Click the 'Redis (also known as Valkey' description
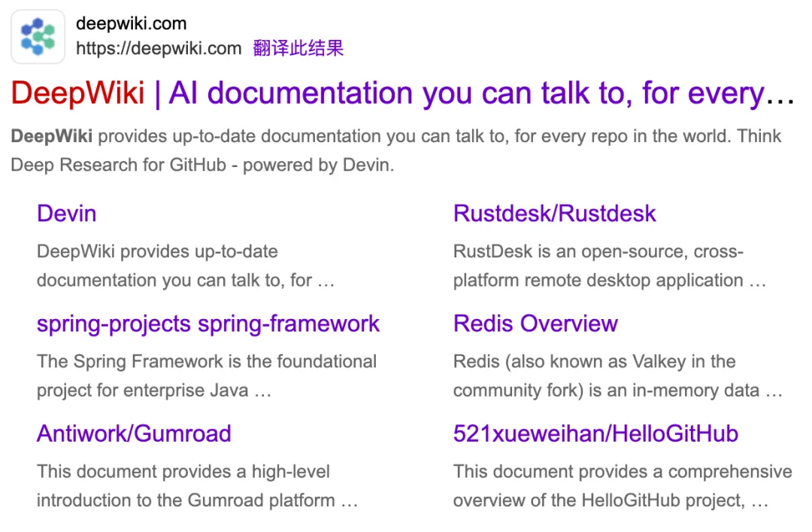The height and width of the screenshot is (532, 812). coord(618,376)
